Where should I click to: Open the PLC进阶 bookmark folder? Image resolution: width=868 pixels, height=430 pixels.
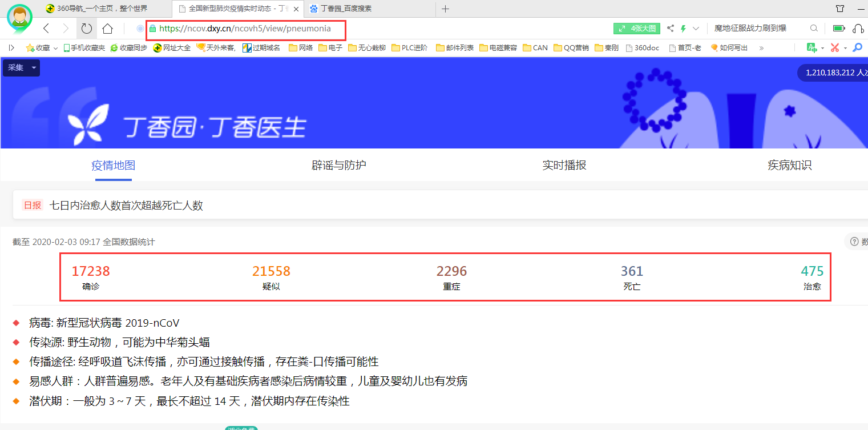pos(410,48)
